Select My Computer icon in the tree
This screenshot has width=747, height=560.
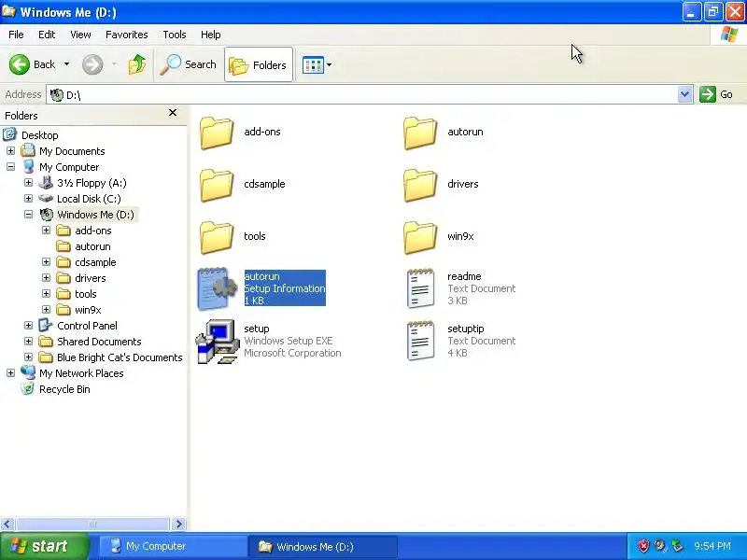pyautogui.click(x=29, y=167)
